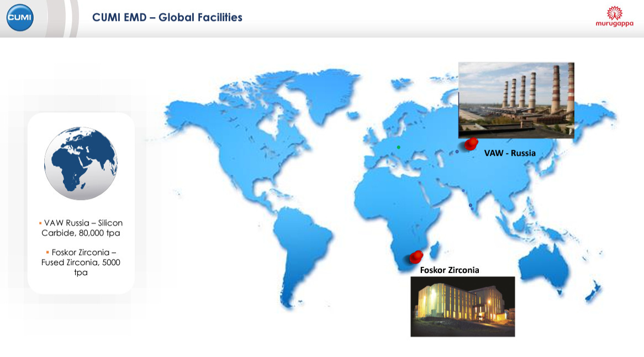Screen dimensions: 644x357
Task: Click the red pin at VAW Russia
Action: click(471, 144)
